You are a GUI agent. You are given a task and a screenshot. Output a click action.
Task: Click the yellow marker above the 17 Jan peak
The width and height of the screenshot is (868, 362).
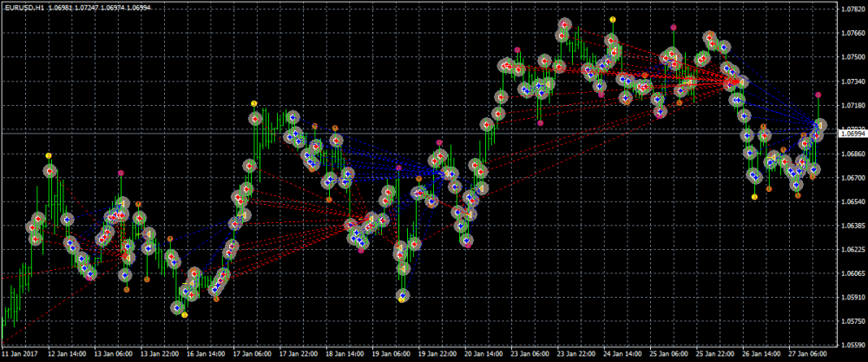(x=254, y=104)
